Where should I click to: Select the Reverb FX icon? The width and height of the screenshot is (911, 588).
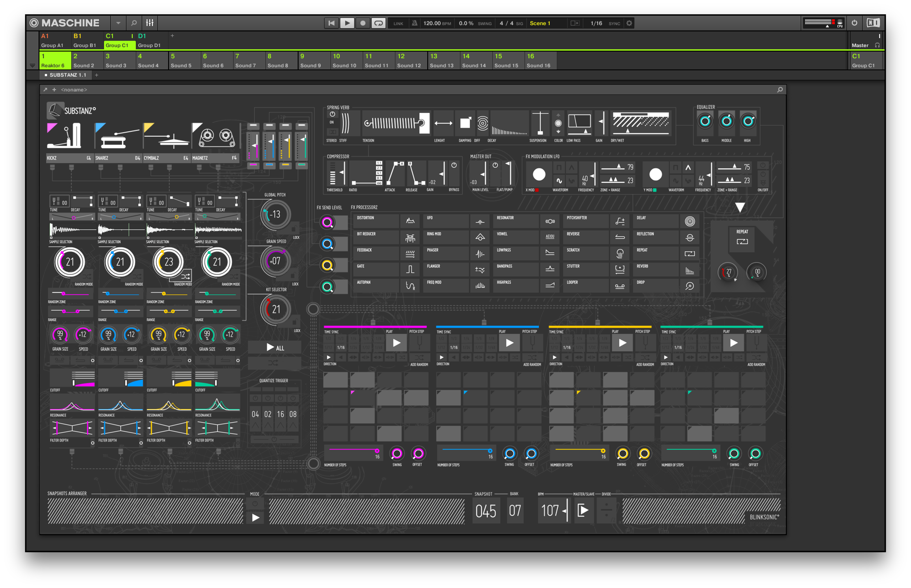pos(690,270)
